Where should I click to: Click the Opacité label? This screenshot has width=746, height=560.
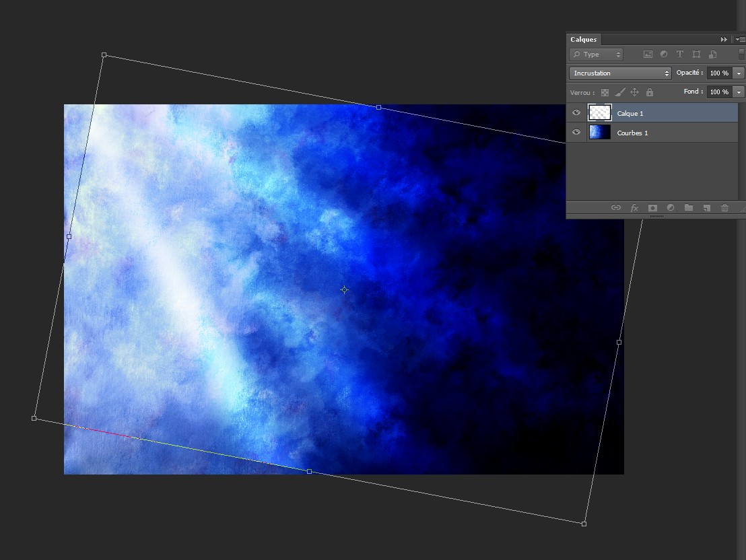689,73
